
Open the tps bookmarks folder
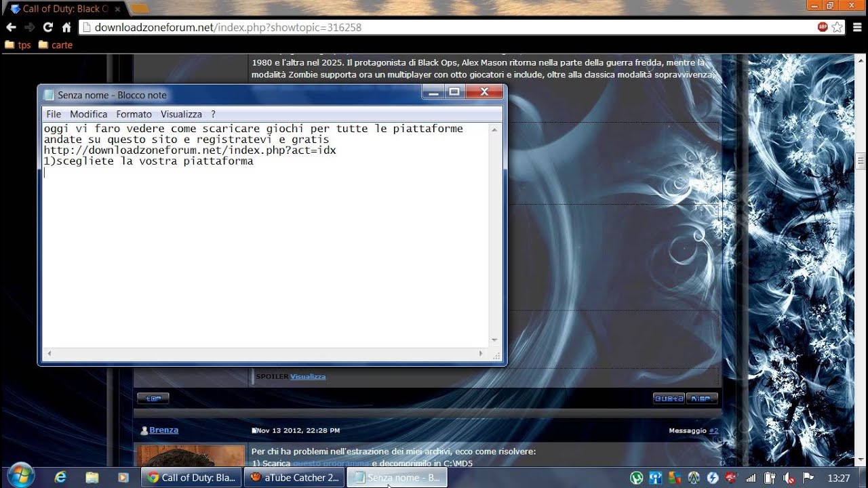pos(18,45)
